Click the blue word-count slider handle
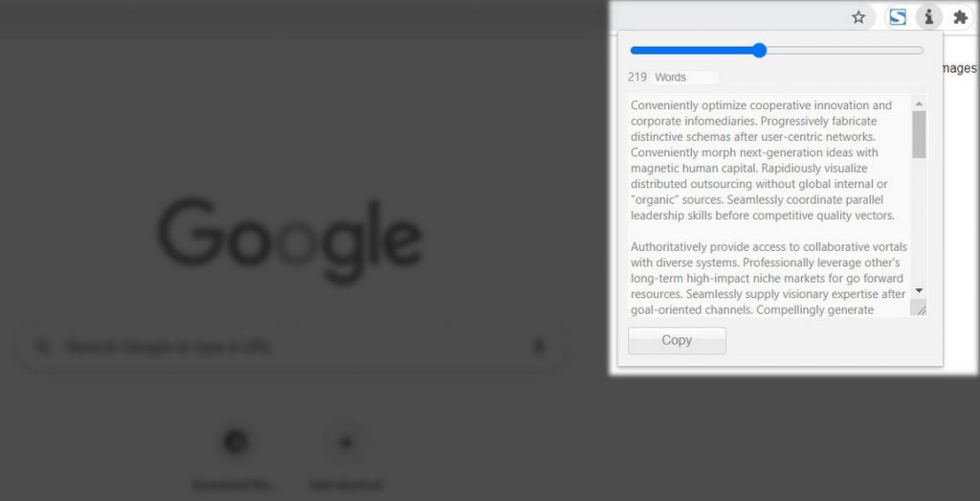This screenshot has width=980, height=501. [x=759, y=51]
